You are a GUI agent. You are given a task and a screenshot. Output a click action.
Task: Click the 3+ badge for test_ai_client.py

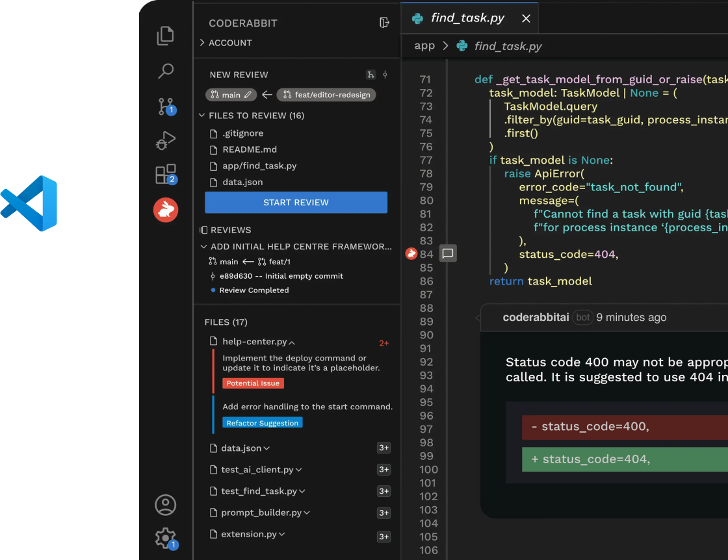384,470
